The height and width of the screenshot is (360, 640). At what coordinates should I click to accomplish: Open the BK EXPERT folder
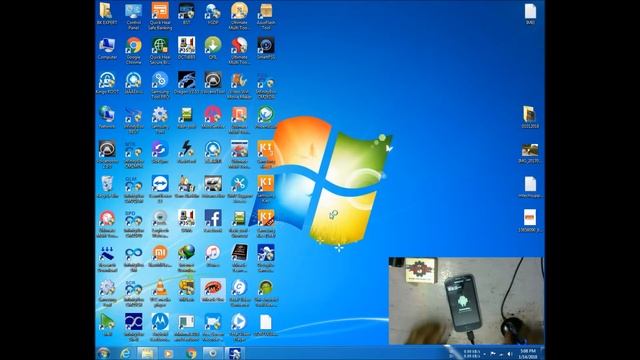(107, 14)
